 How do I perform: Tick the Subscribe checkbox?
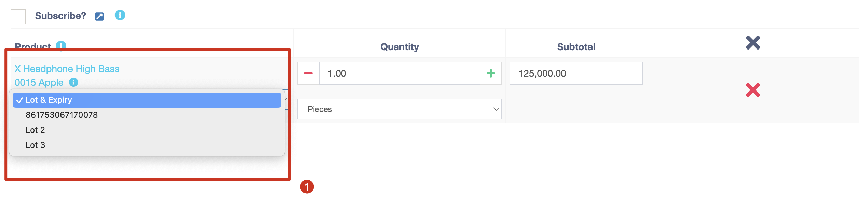pos(18,17)
